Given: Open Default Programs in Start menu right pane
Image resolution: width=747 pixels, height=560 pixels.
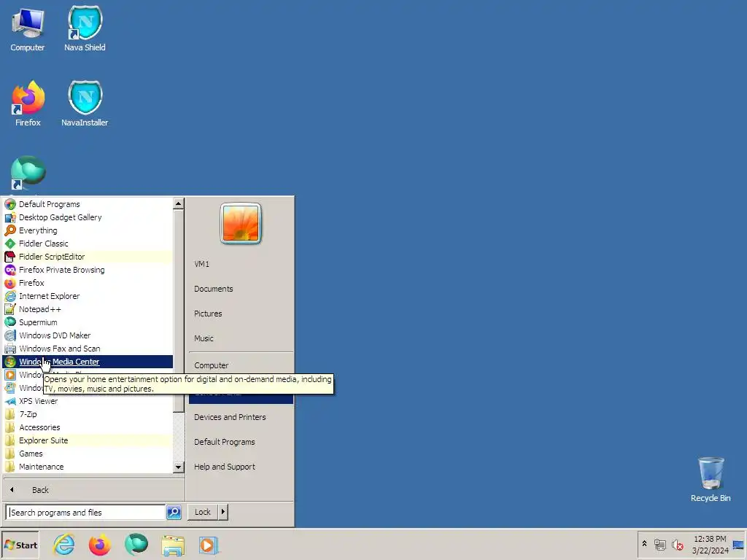Looking at the screenshot, I should [241, 442].
